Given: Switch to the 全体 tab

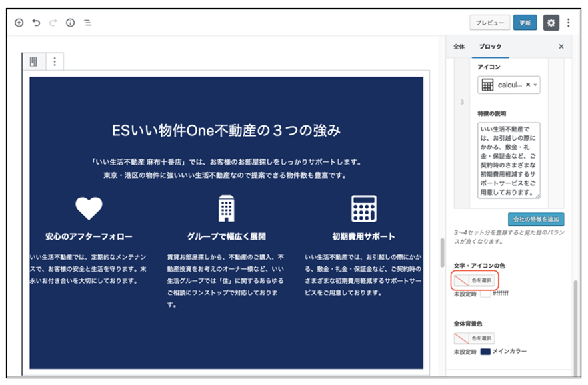Looking at the screenshot, I should 459,47.
